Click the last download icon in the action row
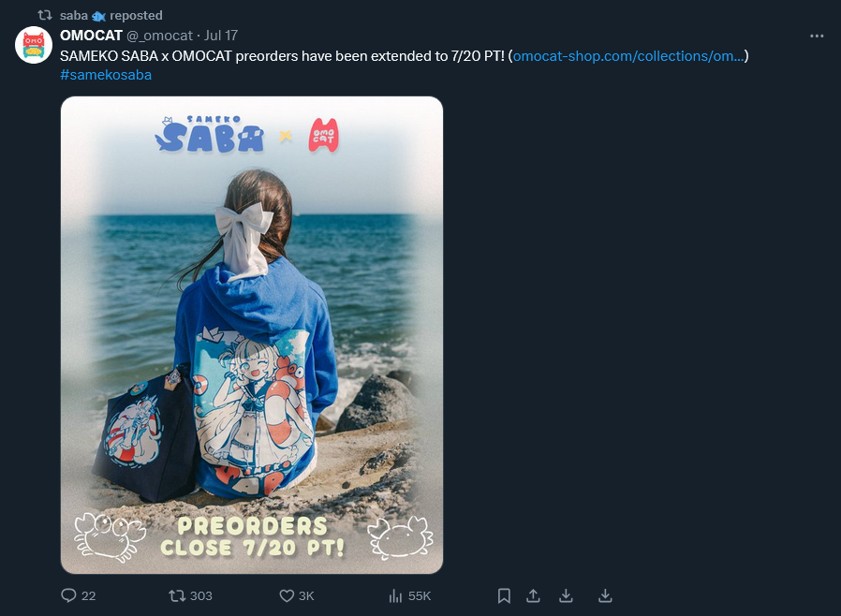This screenshot has width=841, height=616. (605, 595)
